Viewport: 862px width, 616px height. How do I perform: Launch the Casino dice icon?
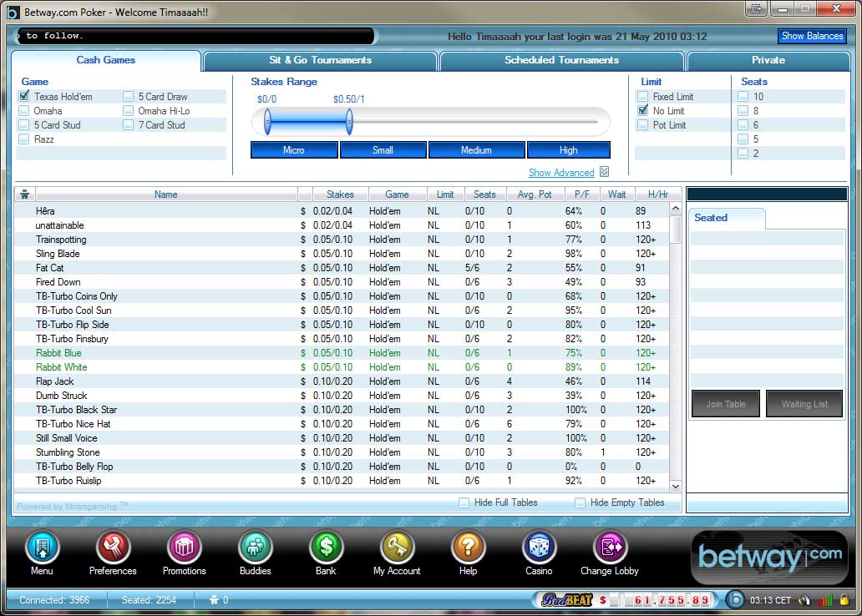(x=539, y=548)
